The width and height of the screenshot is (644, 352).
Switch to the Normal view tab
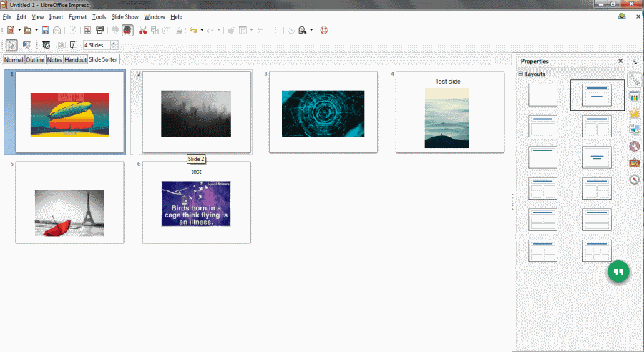[x=14, y=59]
